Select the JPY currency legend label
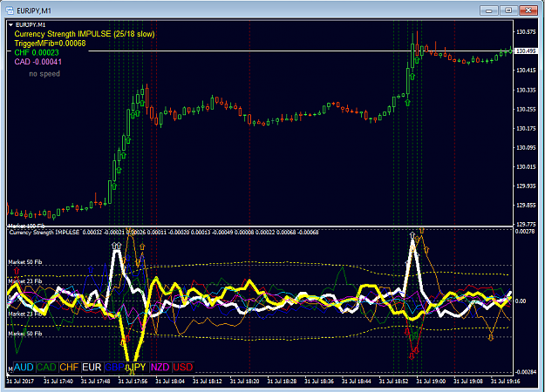Screen dimensions: 545x392 pos(138,367)
